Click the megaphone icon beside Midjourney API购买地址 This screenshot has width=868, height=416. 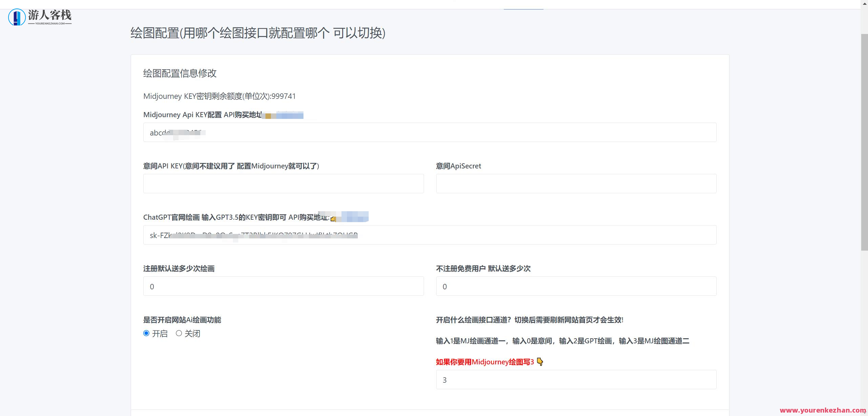coord(268,115)
